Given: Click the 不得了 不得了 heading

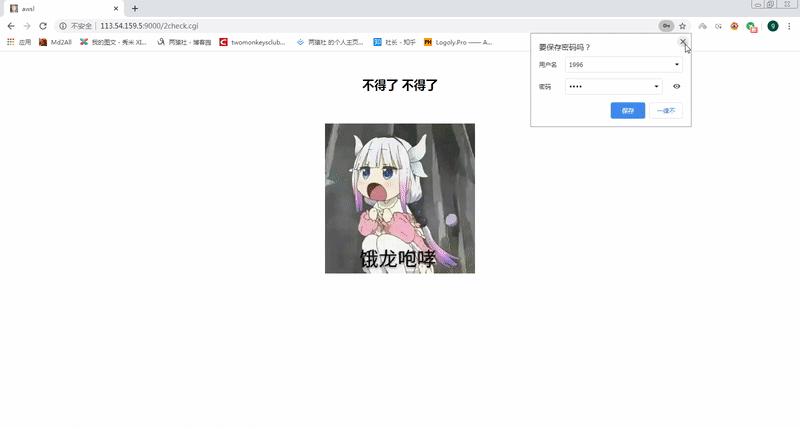Looking at the screenshot, I should pyautogui.click(x=400, y=85).
